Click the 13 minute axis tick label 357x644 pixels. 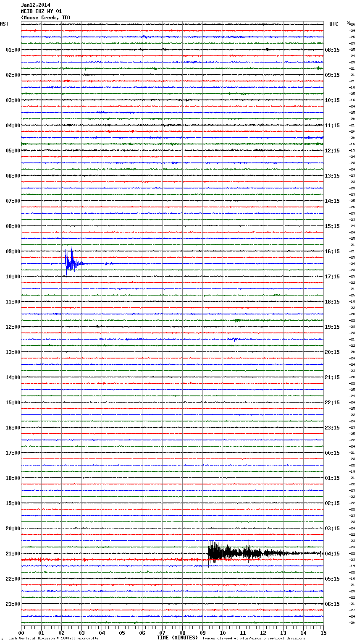tap(283, 633)
